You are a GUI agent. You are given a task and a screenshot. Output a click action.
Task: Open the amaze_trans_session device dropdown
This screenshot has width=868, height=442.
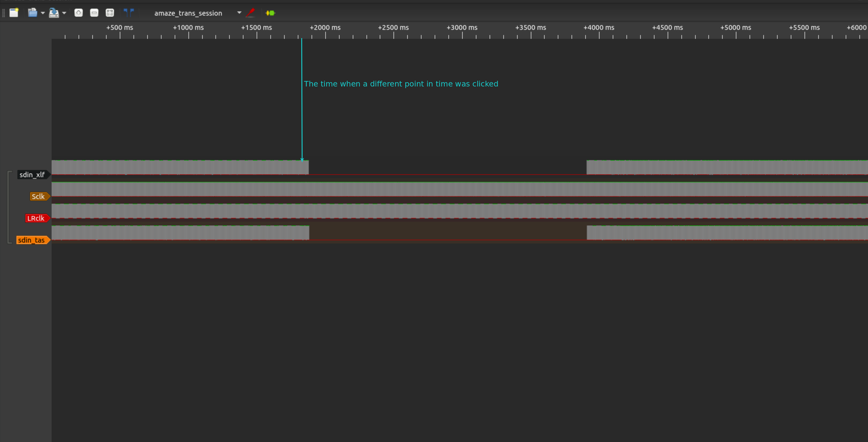tap(198, 13)
